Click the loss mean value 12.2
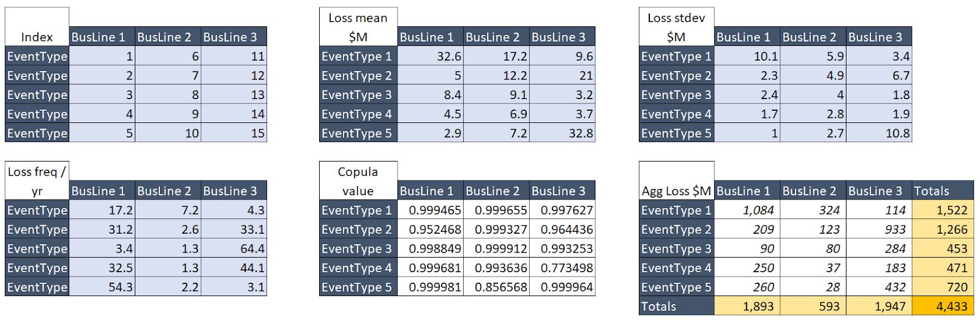 coord(496,75)
